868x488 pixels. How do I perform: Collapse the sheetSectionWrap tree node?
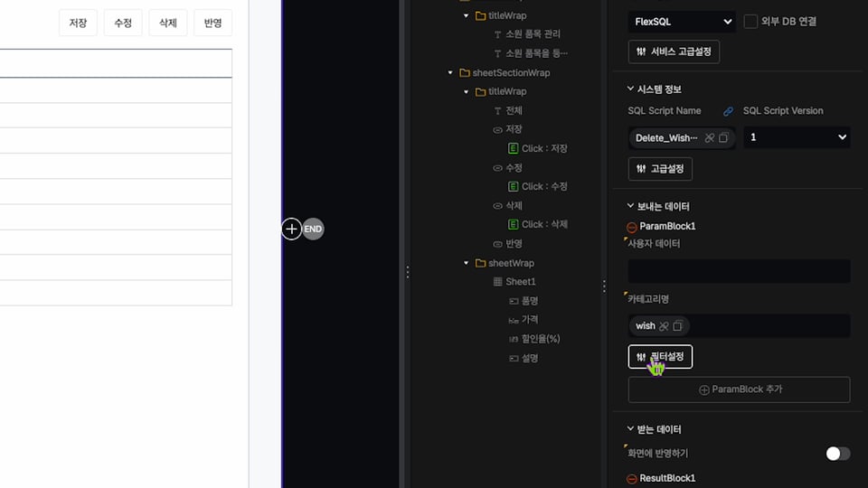(450, 73)
